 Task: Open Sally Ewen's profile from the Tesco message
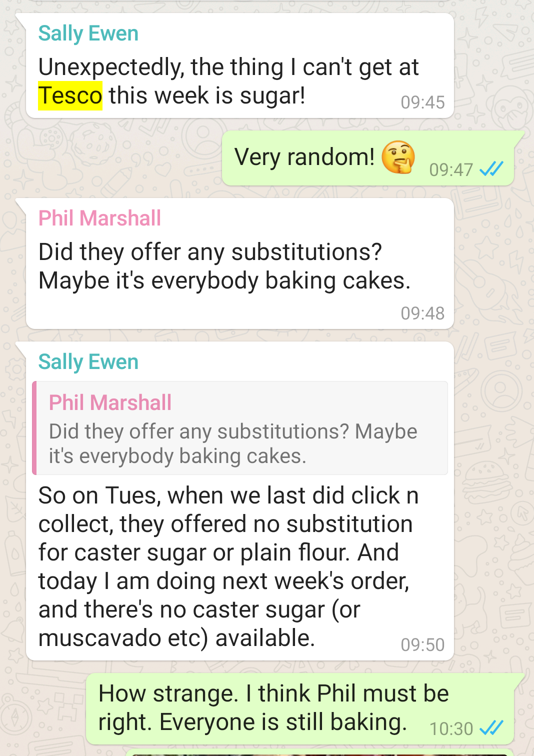88,33
